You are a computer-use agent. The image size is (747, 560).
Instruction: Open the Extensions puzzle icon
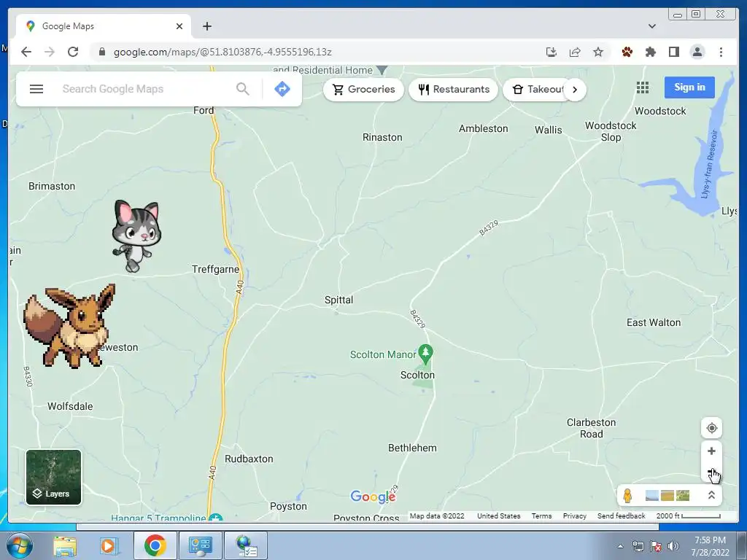(650, 52)
